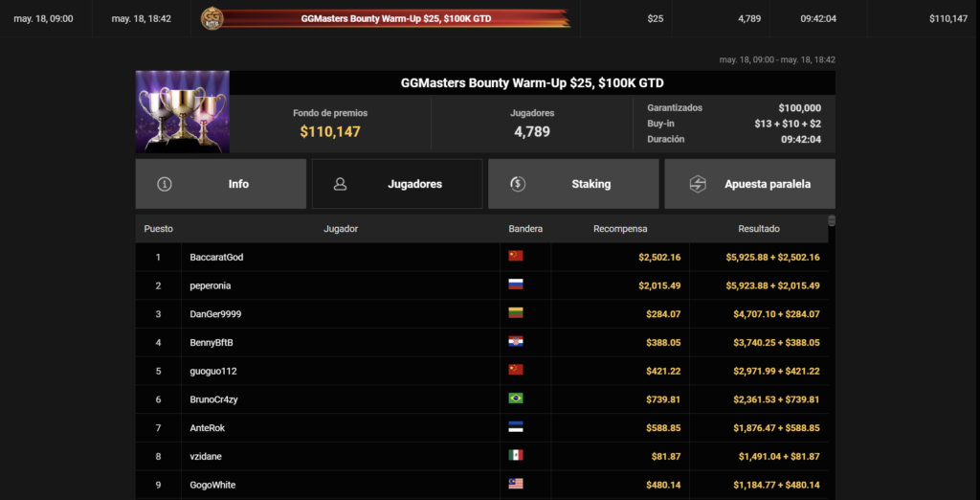Click the Brazil flag beside BrunoCr4zy
The width and height of the screenshot is (980, 500).
pyautogui.click(x=516, y=398)
